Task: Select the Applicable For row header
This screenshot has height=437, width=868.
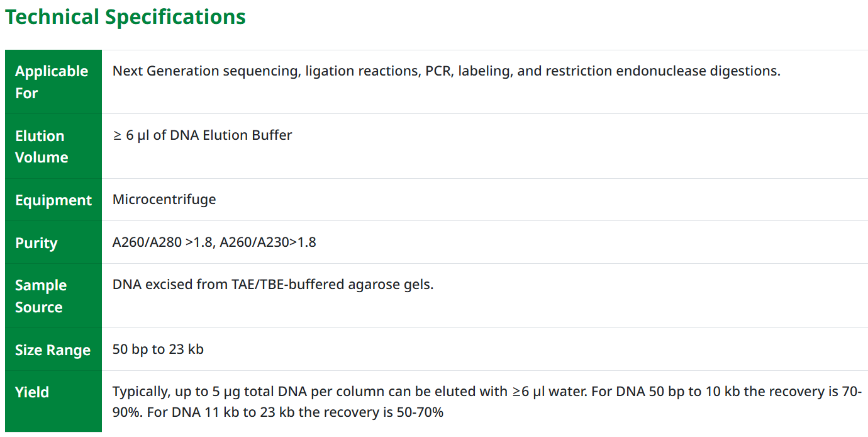Action: tap(52, 82)
